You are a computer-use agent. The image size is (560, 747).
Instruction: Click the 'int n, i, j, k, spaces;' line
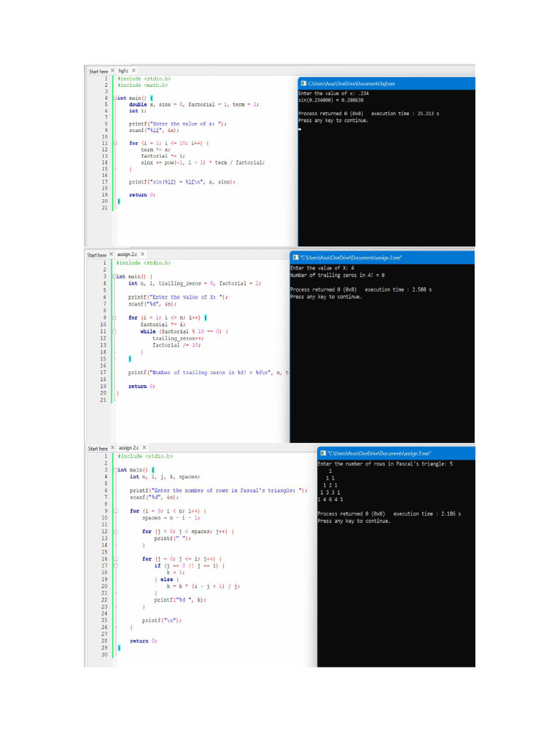click(x=165, y=476)
